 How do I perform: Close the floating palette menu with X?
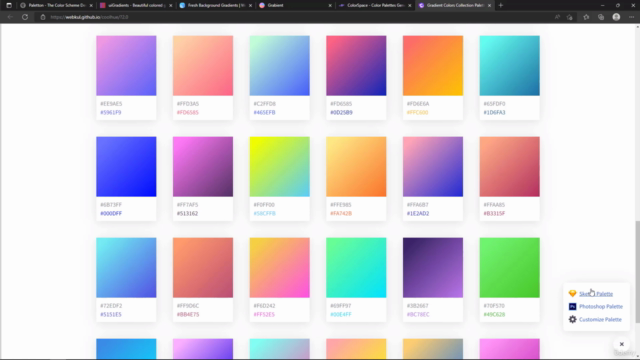pyautogui.click(x=622, y=344)
